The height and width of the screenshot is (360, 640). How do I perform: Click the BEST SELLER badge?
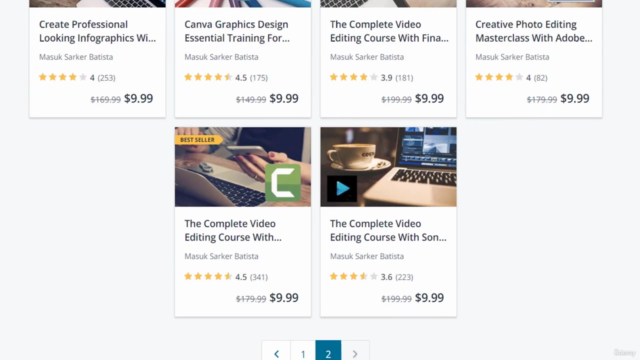[198, 140]
